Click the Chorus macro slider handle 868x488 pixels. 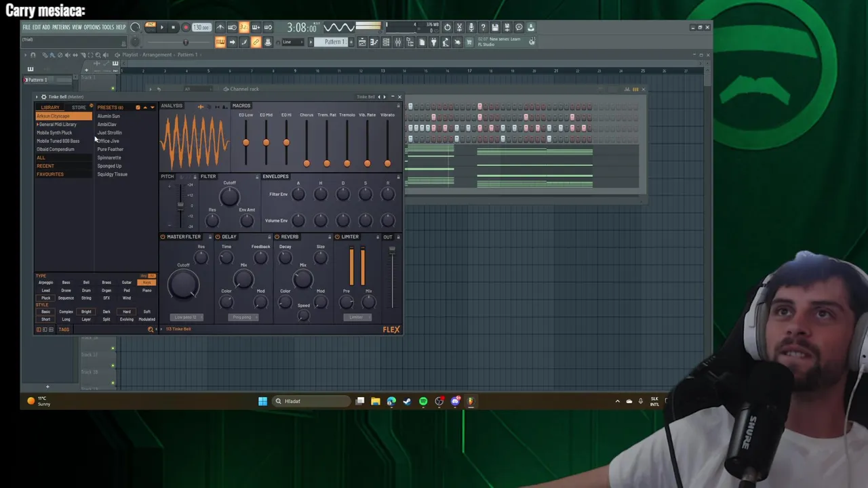pyautogui.click(x=307, y=163)
